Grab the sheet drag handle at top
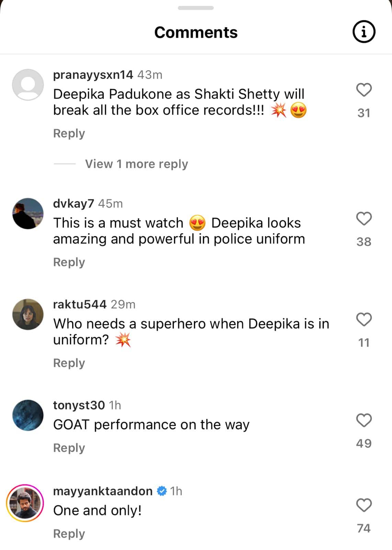This screenshot has height=550, width=392. pyautogui.click(x=196, y=8)
